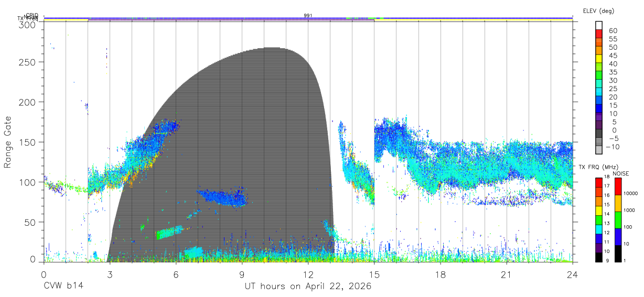Click the '15' tick on the UT hours axis
Screen dimensions: 644x297
[x=374, y=274]
